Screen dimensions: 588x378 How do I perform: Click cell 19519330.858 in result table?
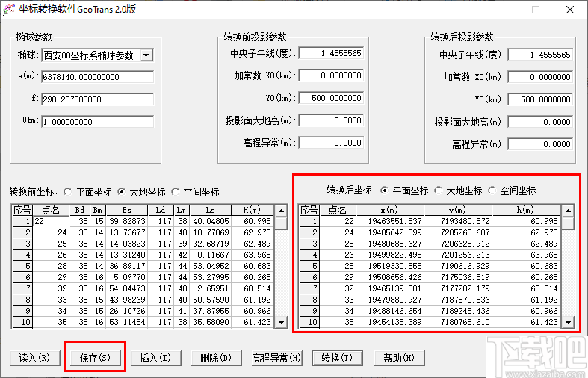pos(390,266)
